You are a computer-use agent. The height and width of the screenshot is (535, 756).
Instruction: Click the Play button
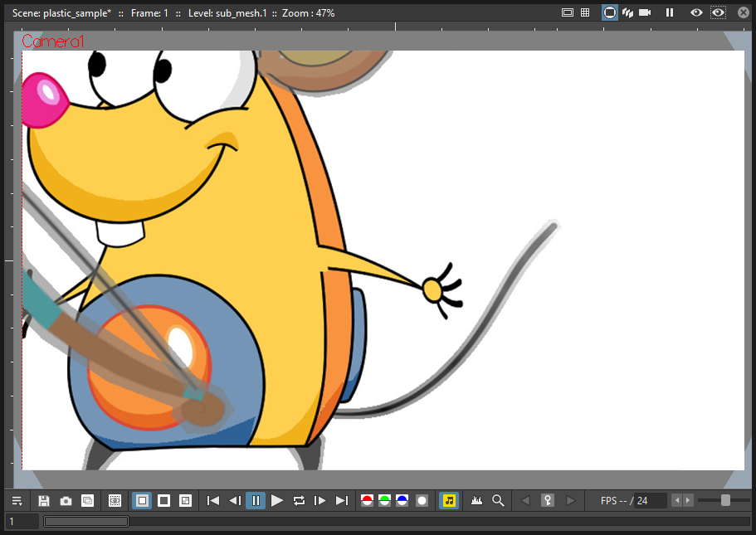(276, 501)
